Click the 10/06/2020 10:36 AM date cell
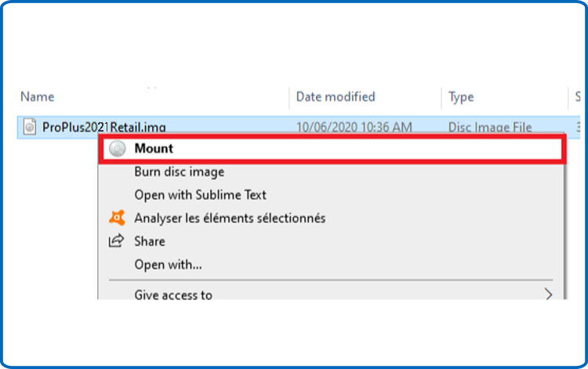588x369 pixels. 354,126
